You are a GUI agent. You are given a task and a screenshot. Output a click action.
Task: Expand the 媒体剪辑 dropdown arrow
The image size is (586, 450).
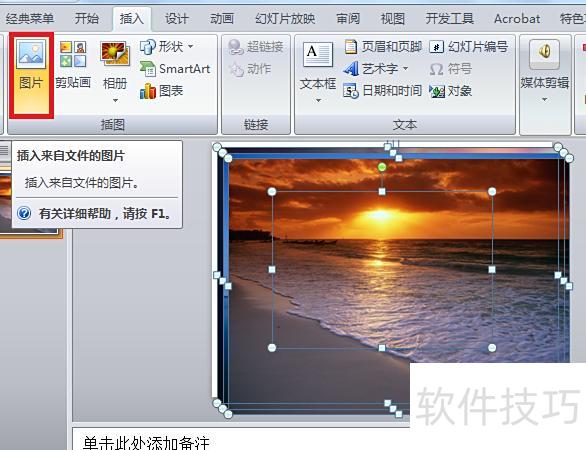coord(545,99)
